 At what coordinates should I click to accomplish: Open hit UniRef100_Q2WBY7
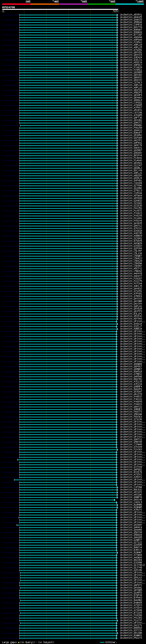(x=131, y=540)
